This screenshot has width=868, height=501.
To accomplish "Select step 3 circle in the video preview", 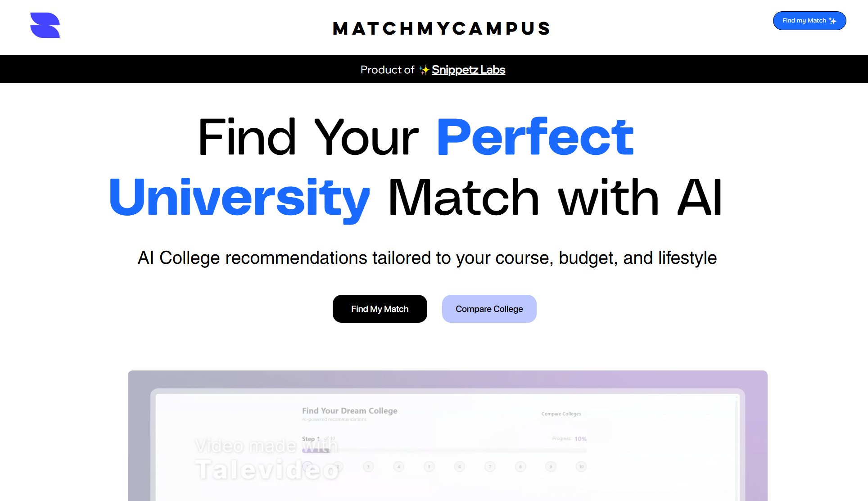I will pyautogui.click(x=368, y=467).
